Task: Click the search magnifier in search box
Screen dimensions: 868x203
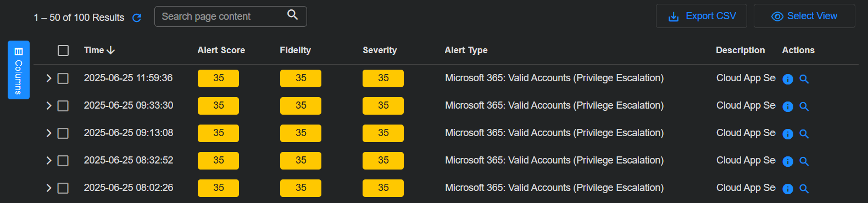Action: (x=293, y=15)
